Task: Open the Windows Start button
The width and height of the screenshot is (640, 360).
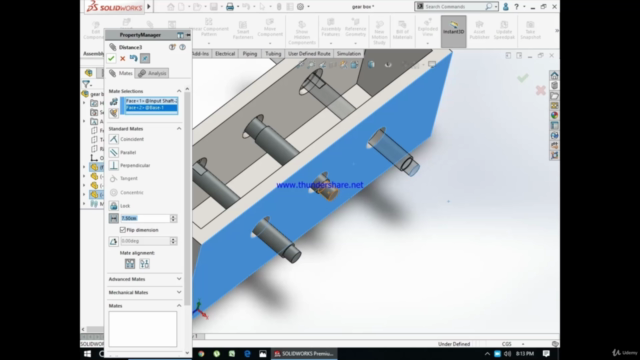Action: click(x=87, y=354)
